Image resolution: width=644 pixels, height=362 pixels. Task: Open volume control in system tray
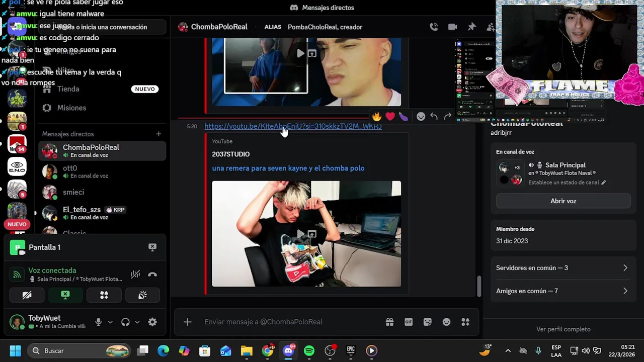(586, 351)
